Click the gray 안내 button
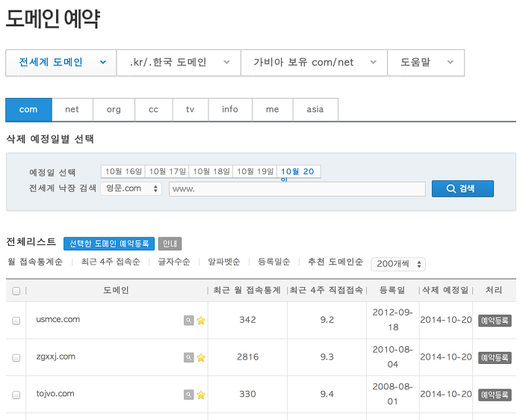The height and width of the screenshot is (420, 523). click(170, 244)
